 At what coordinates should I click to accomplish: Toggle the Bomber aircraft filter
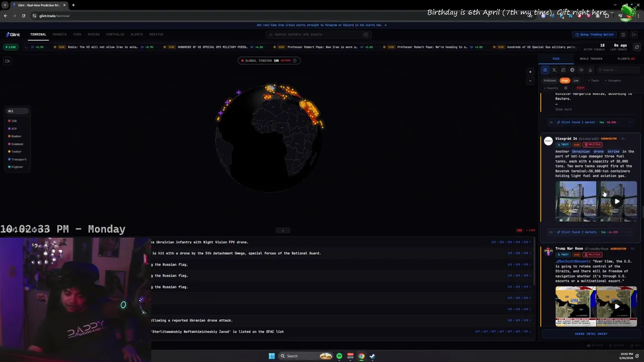[x=15, y=136]
